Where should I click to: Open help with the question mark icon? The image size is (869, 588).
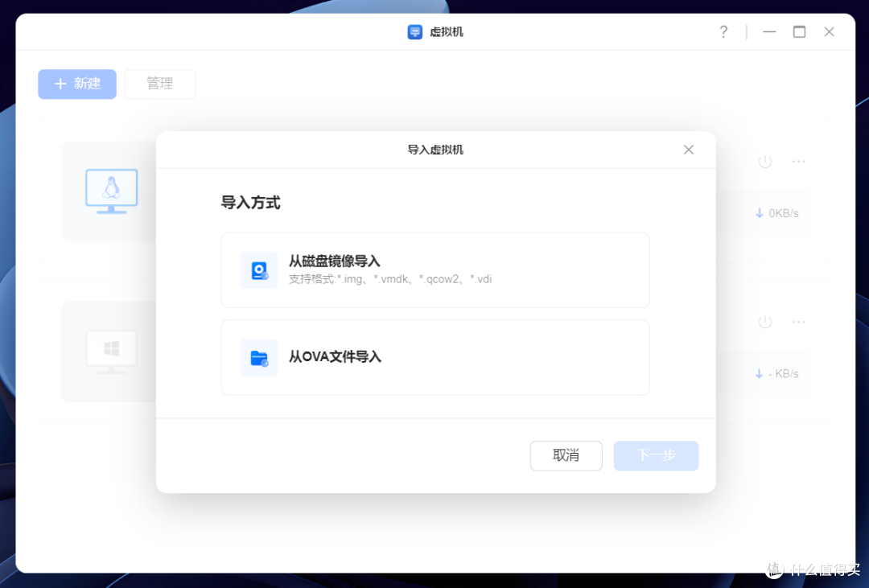(723, 32)
